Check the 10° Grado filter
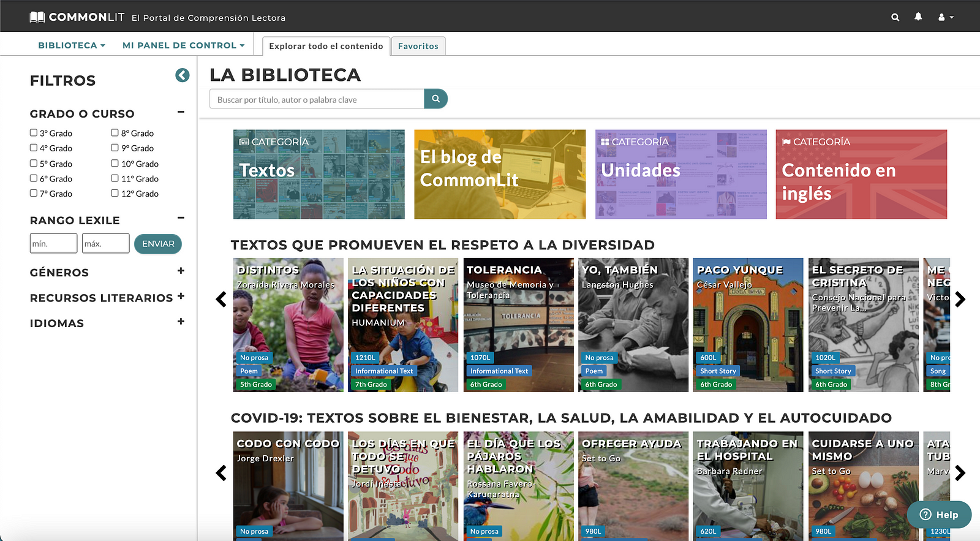Screen dimensions: 980x541 (x=115, y=163)
